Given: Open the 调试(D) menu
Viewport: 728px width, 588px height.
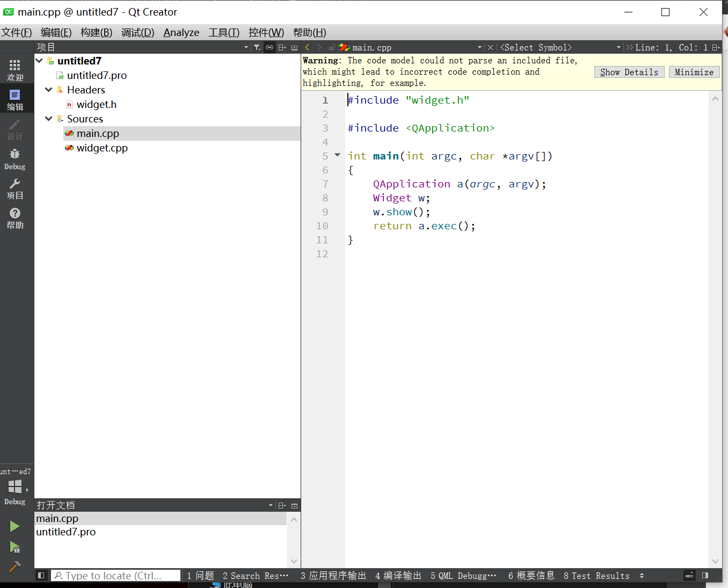Looking at the screenshot, I should click(x=137, y=32).
